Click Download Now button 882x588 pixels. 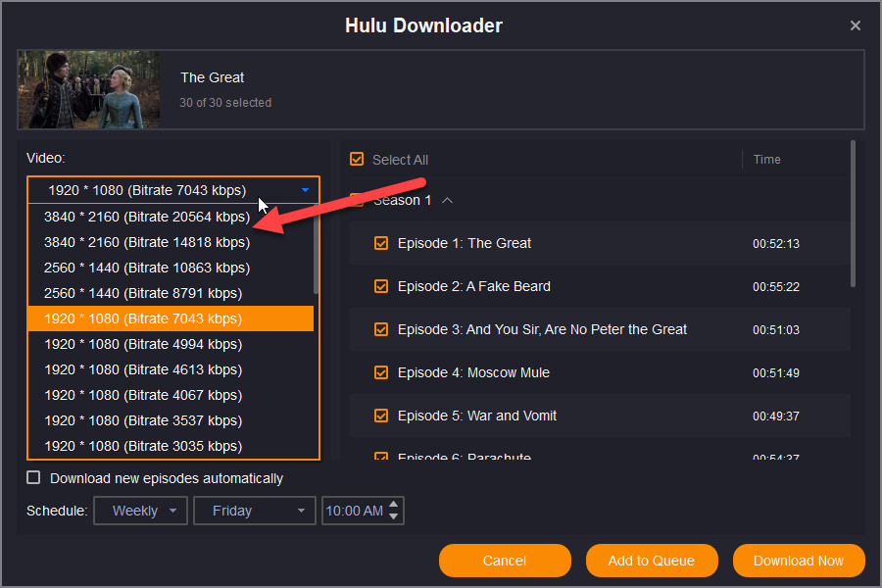tap(798, 561)
